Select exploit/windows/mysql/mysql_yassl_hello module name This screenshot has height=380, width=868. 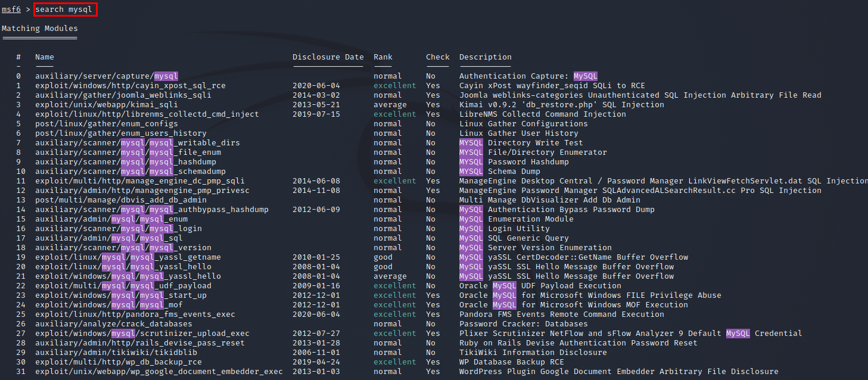point(128,276)
